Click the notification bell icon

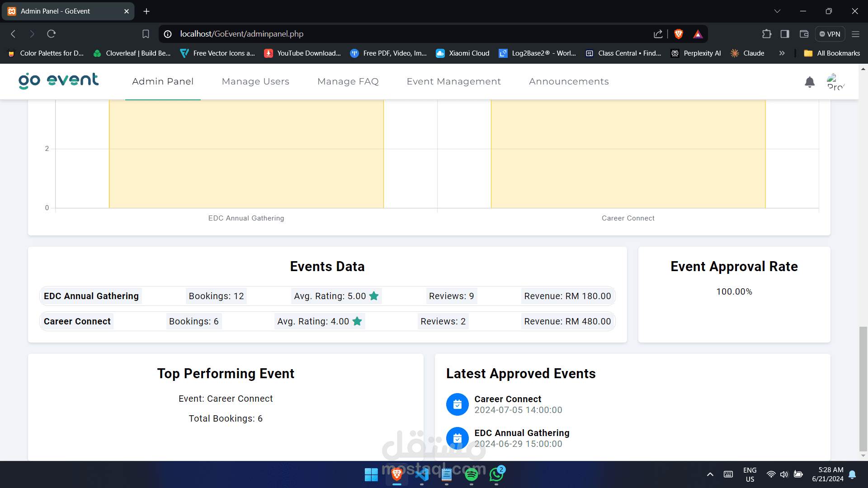click(x=810, y=82)
